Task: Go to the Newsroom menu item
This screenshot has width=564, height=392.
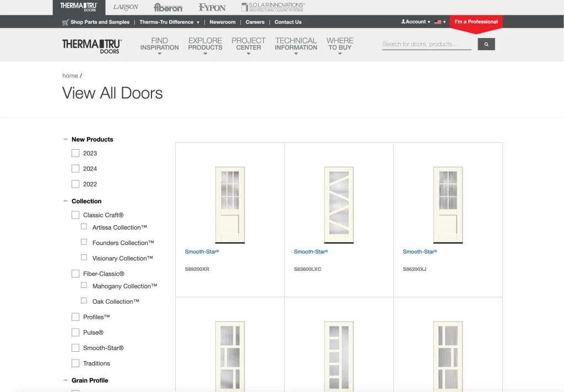Action: (x=222, y=22)
